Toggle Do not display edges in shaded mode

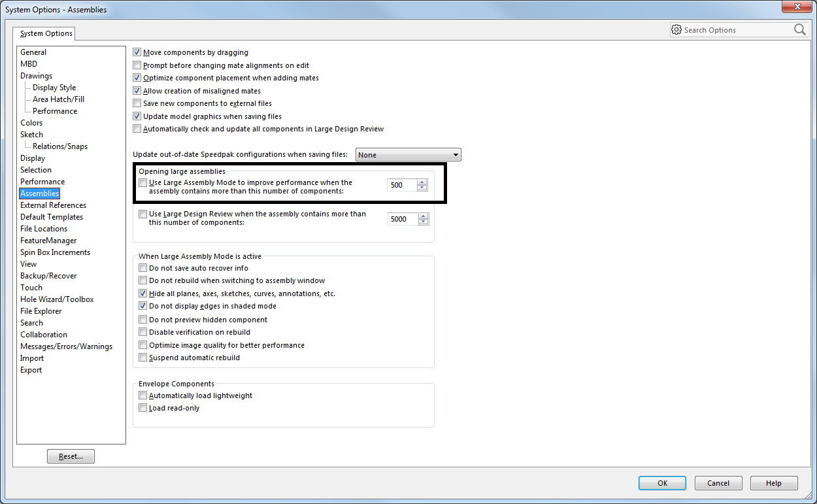pos(143,306)
